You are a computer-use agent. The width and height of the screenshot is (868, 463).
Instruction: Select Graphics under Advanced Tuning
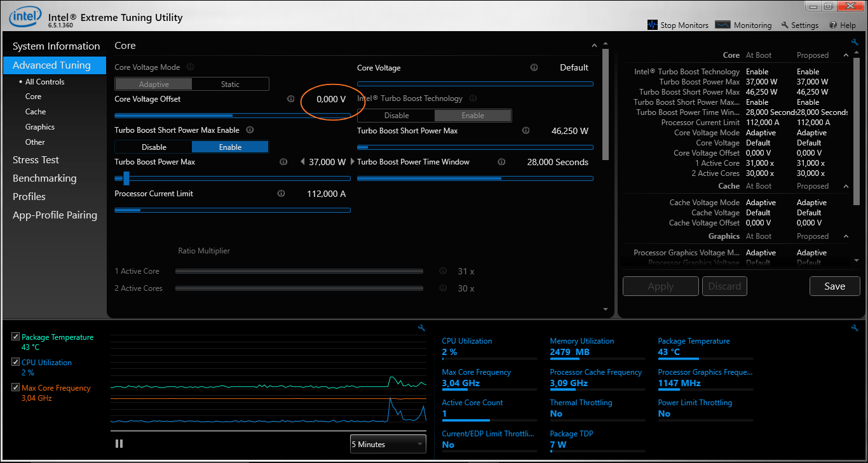coord(40,127)
